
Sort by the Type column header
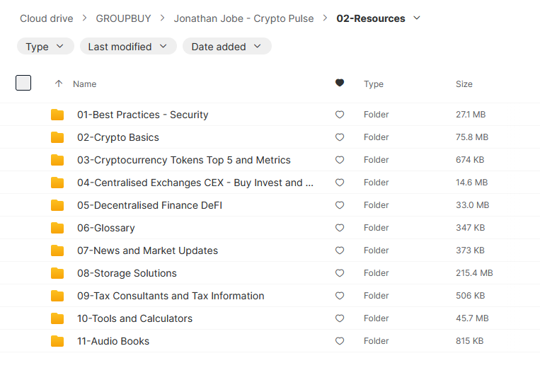click(374, 84)
